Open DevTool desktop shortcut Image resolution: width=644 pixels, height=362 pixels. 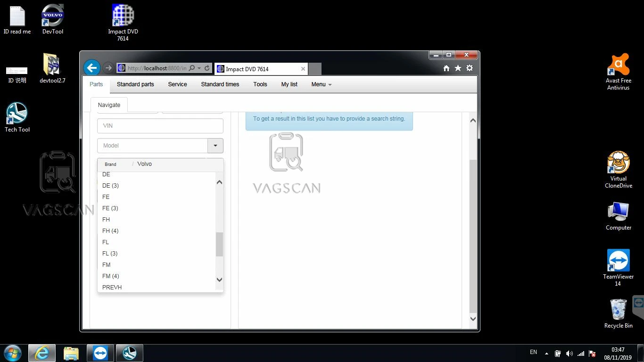coord(53,19)
